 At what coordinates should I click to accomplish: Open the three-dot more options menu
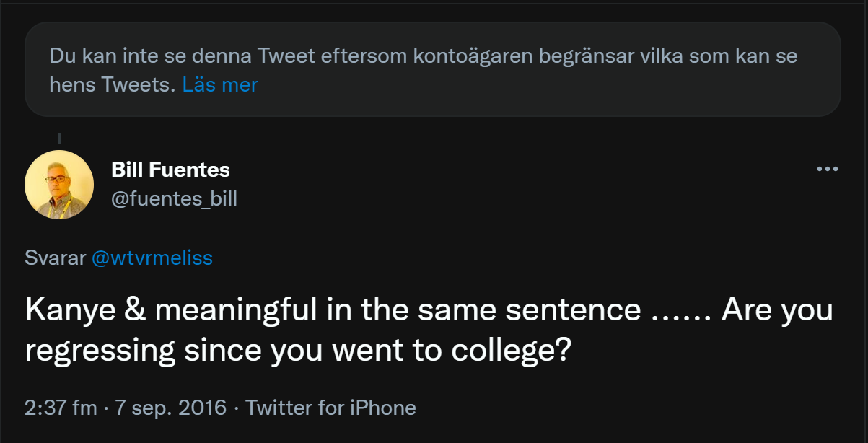827,169
